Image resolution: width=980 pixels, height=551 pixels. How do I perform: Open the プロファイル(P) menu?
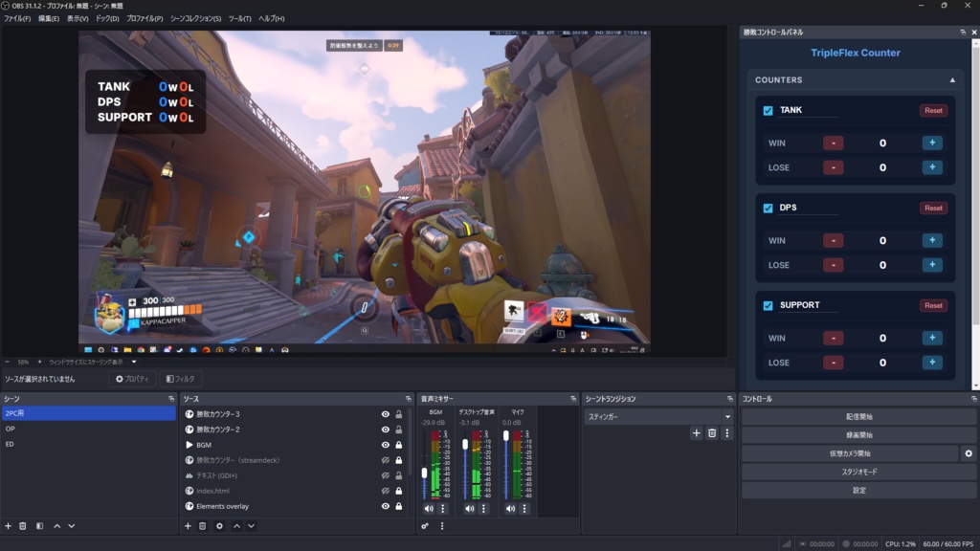point(145,19)
